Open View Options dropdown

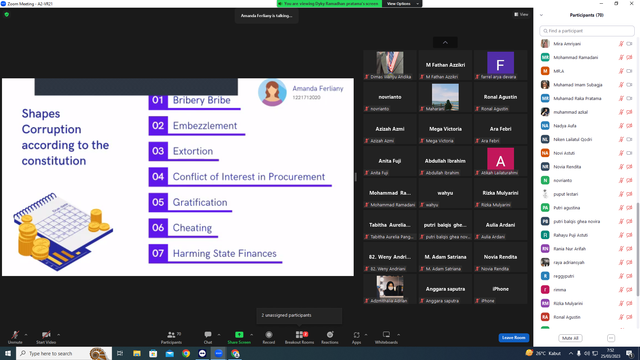click(x=402, y=4)
